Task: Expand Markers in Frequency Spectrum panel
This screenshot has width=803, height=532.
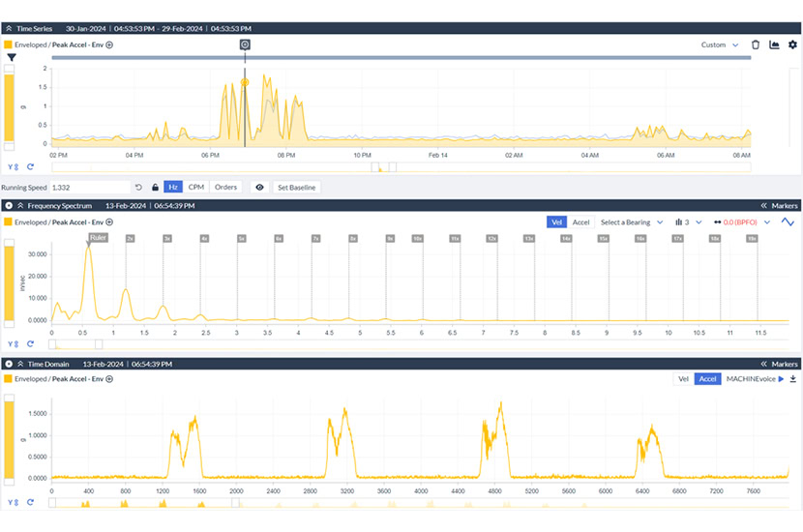Action: click(x=779, y=206)
